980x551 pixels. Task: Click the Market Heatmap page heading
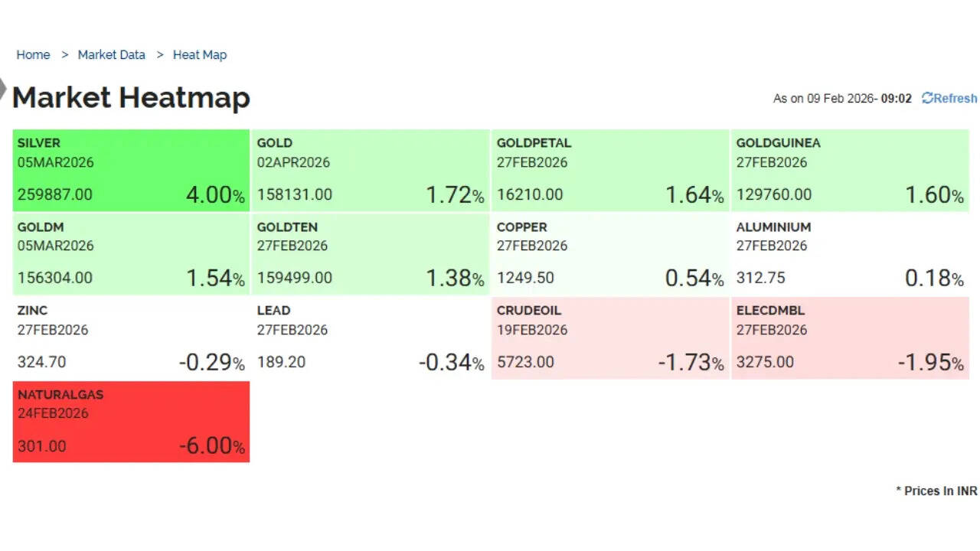click(x=131, y=97)
